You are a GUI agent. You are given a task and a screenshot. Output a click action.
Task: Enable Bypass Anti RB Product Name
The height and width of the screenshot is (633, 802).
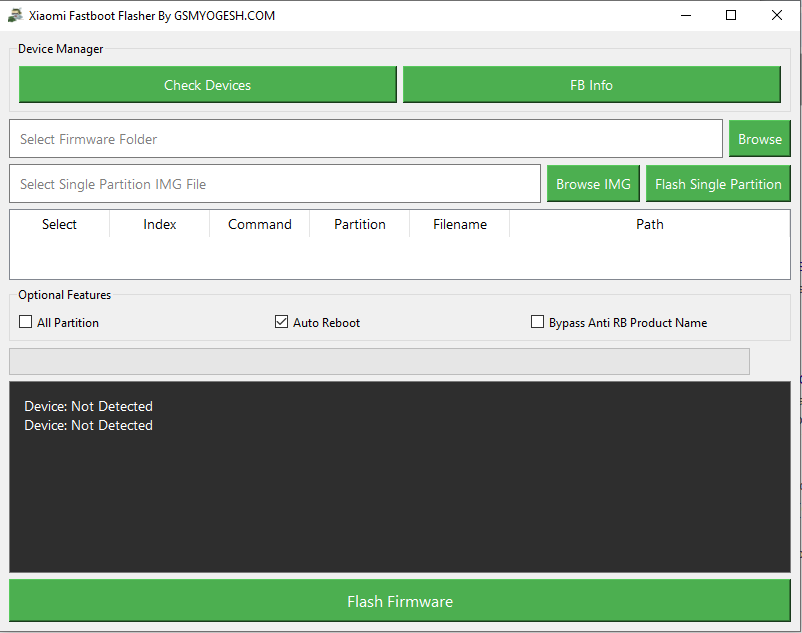point(537,322)
